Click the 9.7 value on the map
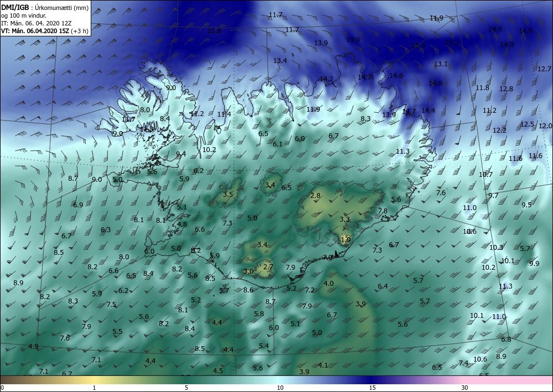 (x=493, y=196)
